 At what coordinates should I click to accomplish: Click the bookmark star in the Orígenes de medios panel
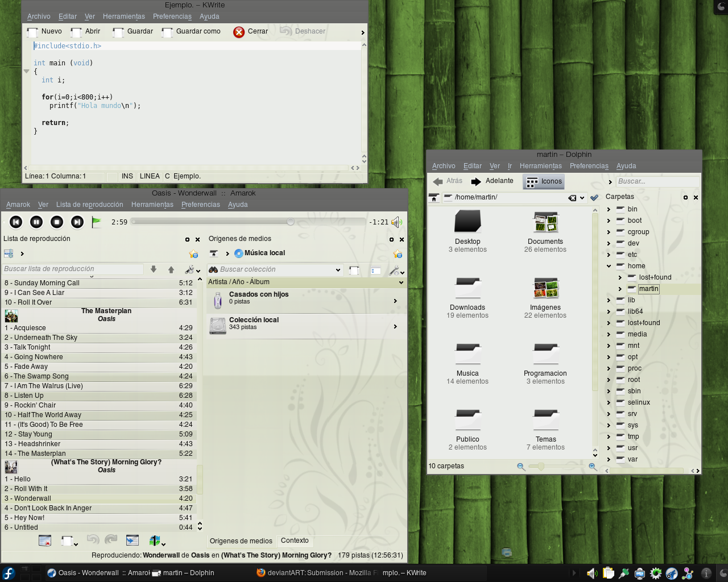click(398, 254)
